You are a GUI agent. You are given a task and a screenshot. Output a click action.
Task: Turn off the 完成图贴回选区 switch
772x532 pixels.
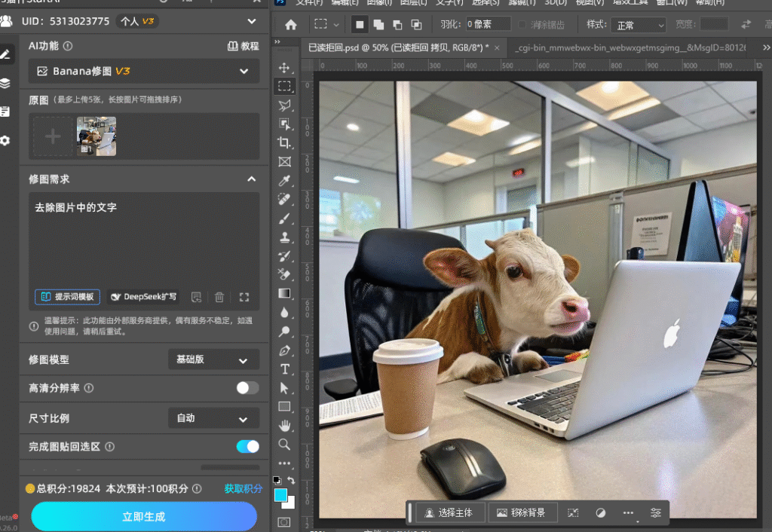[x=247, y=446]
